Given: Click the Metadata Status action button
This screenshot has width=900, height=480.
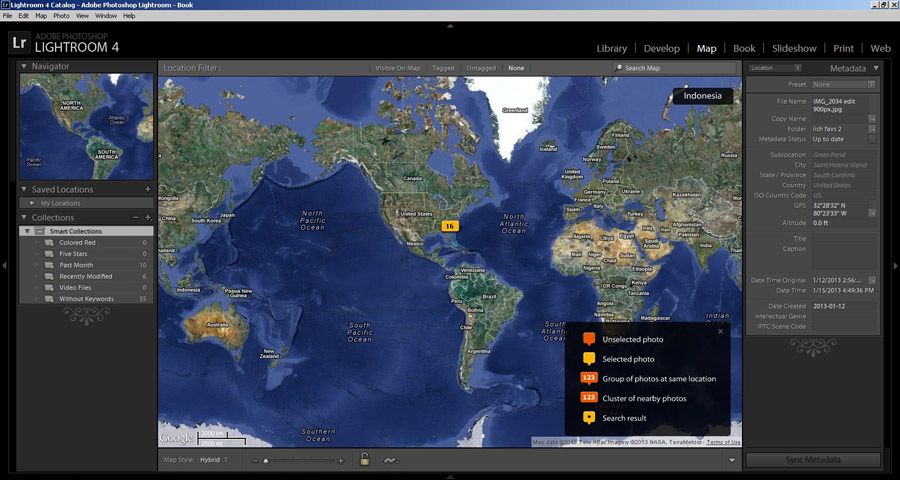Looking at the screenshot, I should (872, 139).
